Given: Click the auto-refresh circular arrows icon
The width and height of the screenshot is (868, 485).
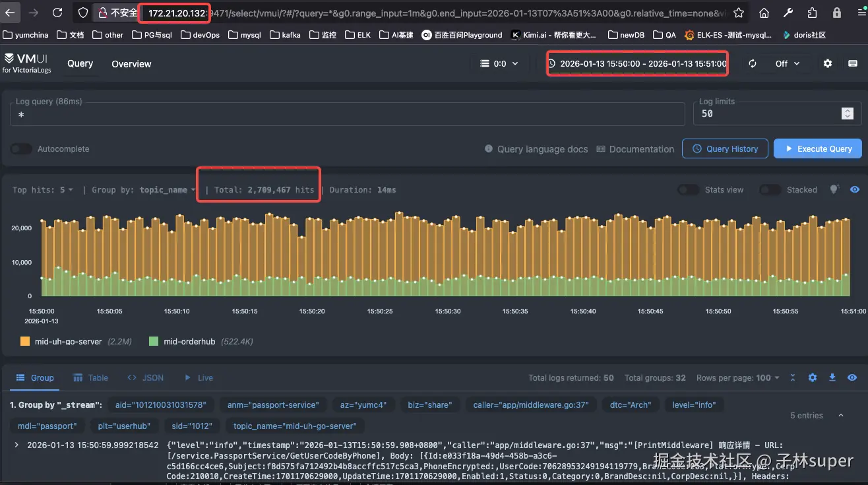Looking at the screenshot, I should pyautogui.click(x=753, y=64).
